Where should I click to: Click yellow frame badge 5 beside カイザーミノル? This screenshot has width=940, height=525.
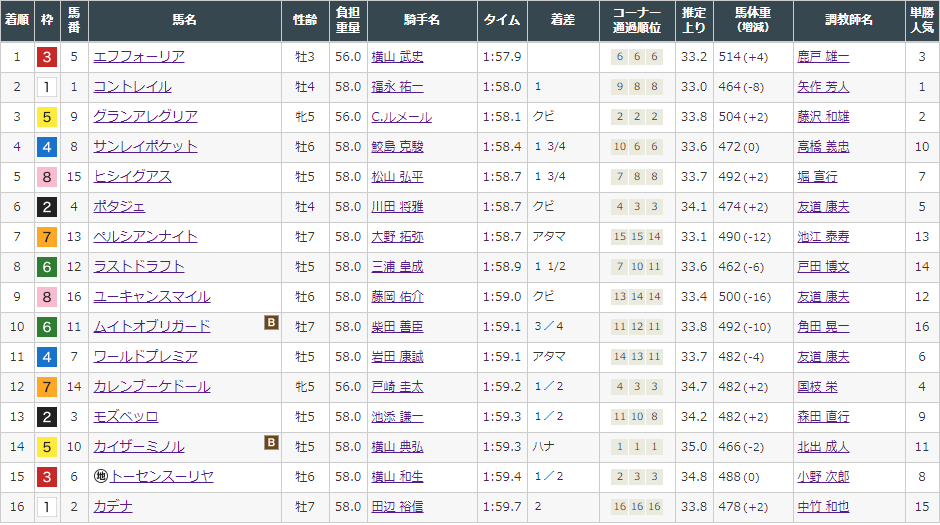(x=47, y=446)
